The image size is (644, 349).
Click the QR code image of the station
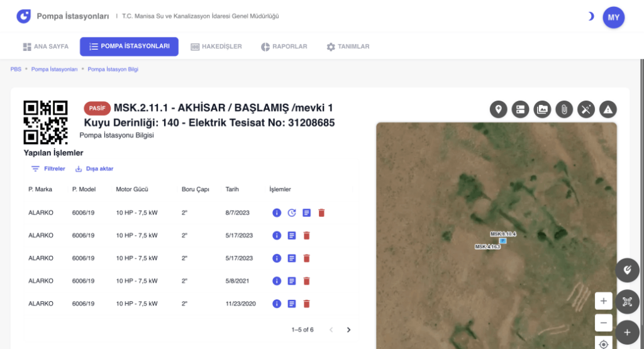coord(45,123)
